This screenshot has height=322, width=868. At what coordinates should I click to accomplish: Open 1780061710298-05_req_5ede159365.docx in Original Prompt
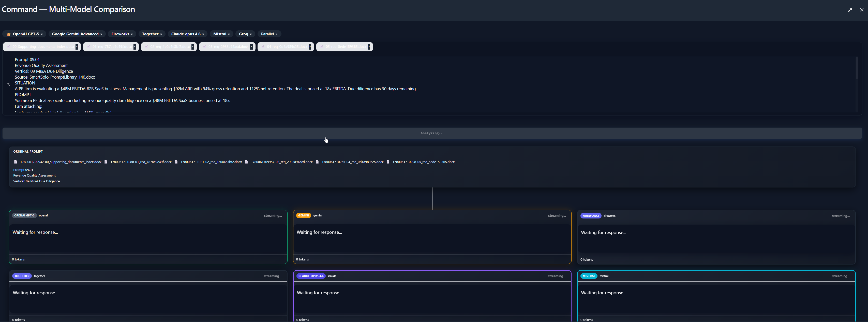click(424, 162)
